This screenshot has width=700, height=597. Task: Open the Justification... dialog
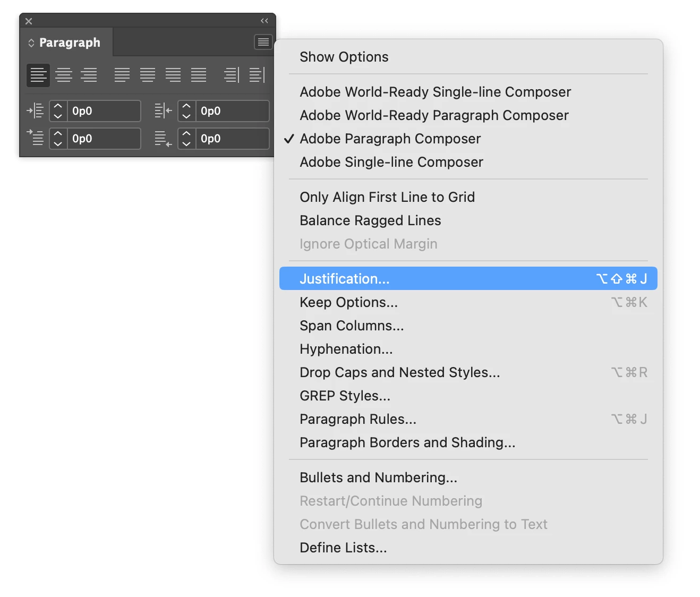click(468, 278)
